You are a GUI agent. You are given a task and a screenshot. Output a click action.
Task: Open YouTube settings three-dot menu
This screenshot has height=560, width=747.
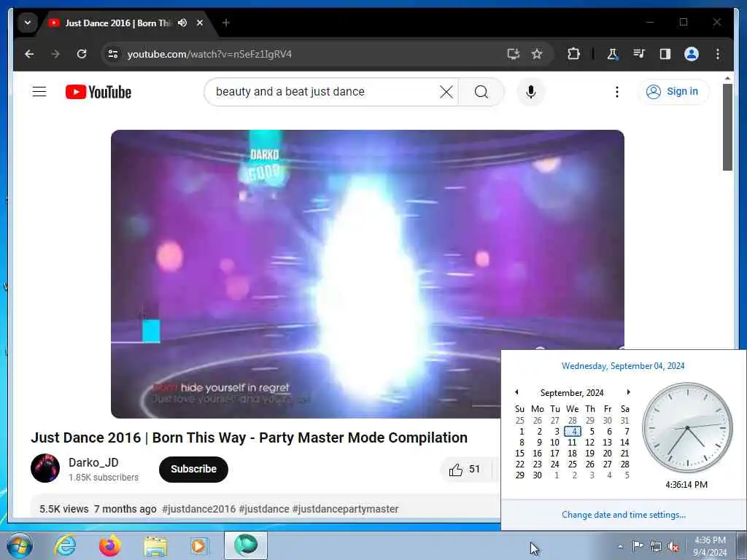[617, 91]
